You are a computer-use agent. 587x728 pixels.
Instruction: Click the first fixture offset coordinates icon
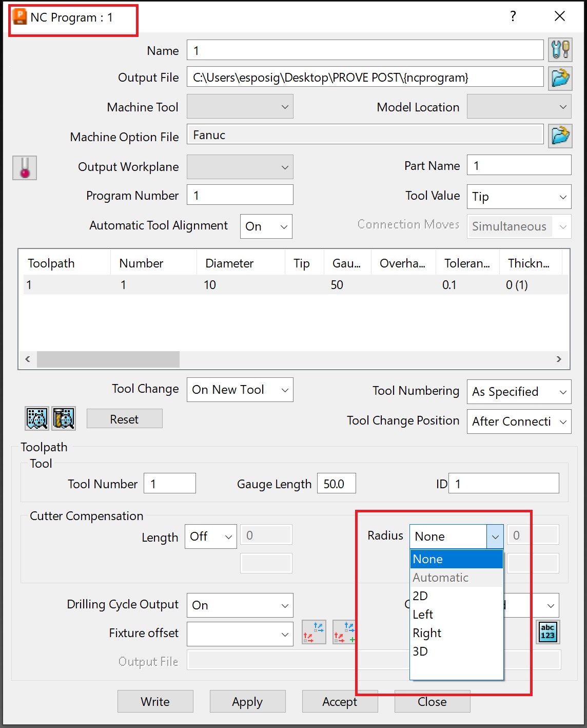314,632
